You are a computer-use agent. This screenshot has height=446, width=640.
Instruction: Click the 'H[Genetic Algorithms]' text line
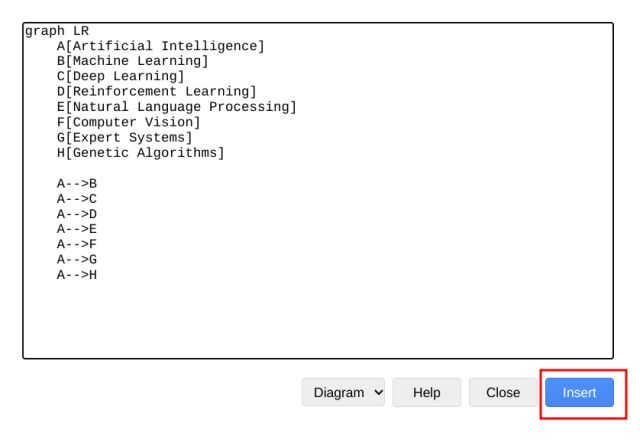(x=140, y=153)
